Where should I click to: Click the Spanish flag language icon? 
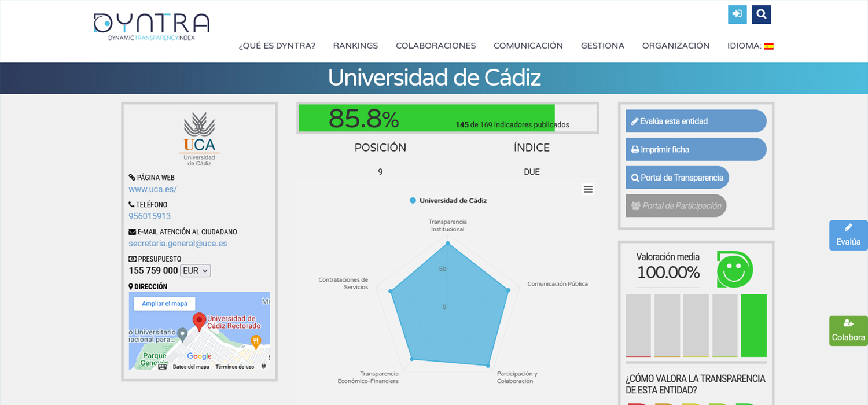[768, 46]
